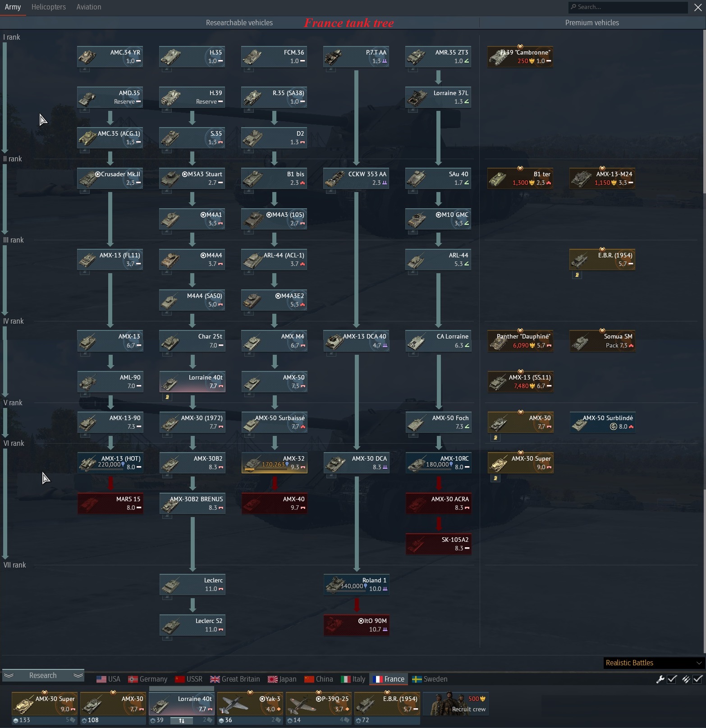Toggle the checkbox beside the ammo icon
This screenshot has height=728, width=706.
pos(698,679)
